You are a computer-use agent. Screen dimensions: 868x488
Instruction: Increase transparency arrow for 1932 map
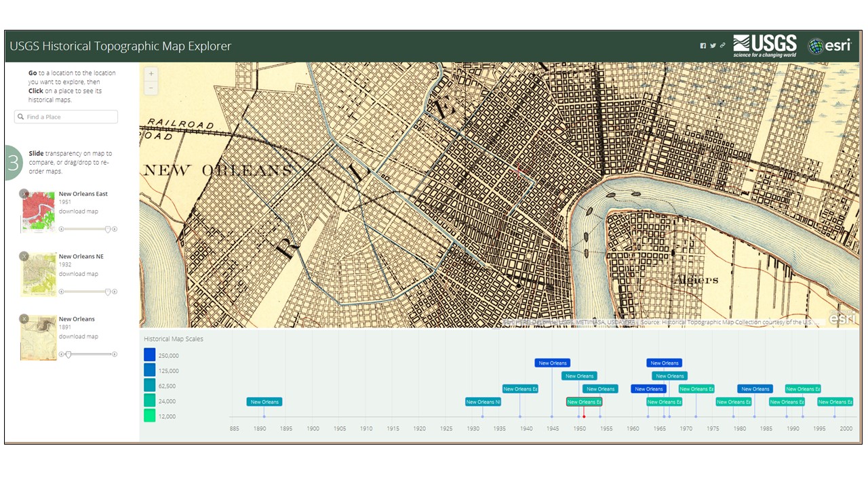[115, 291]
